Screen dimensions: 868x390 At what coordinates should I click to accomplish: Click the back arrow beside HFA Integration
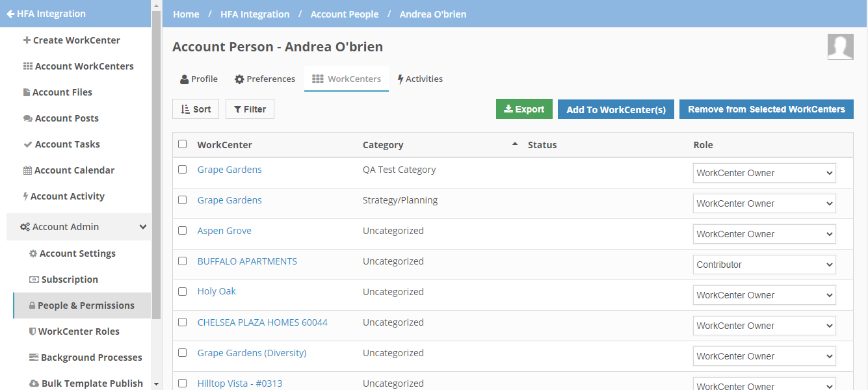(10, 14)
